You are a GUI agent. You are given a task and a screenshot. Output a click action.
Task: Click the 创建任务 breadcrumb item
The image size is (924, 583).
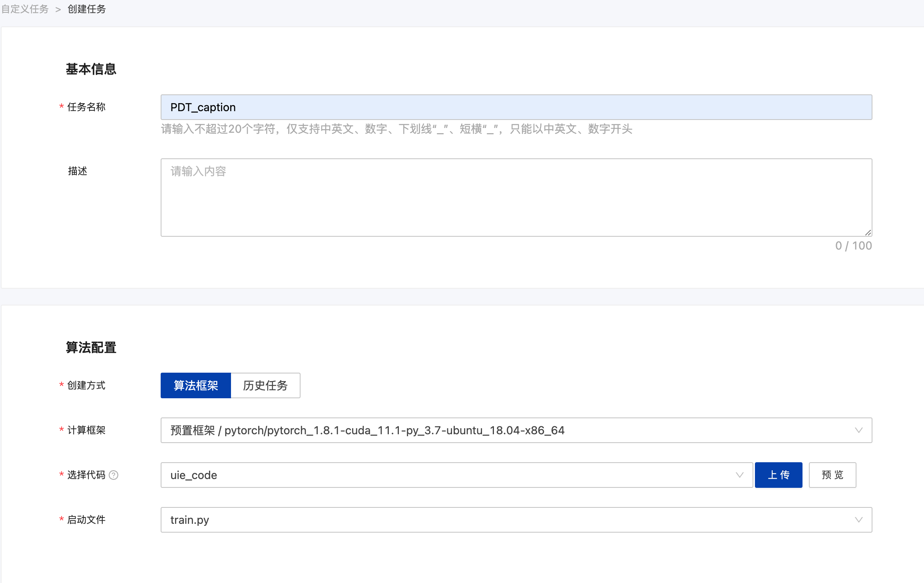tap(87, 9)
